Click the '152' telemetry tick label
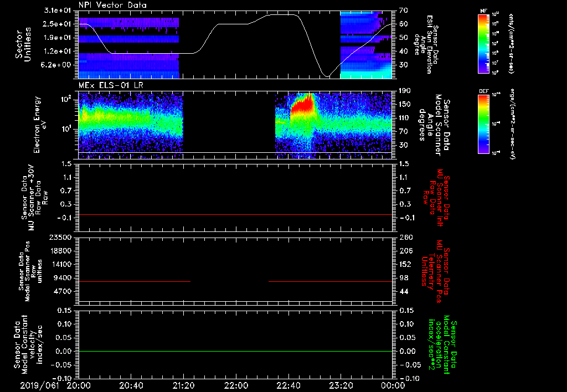 [x=406, y=264]
